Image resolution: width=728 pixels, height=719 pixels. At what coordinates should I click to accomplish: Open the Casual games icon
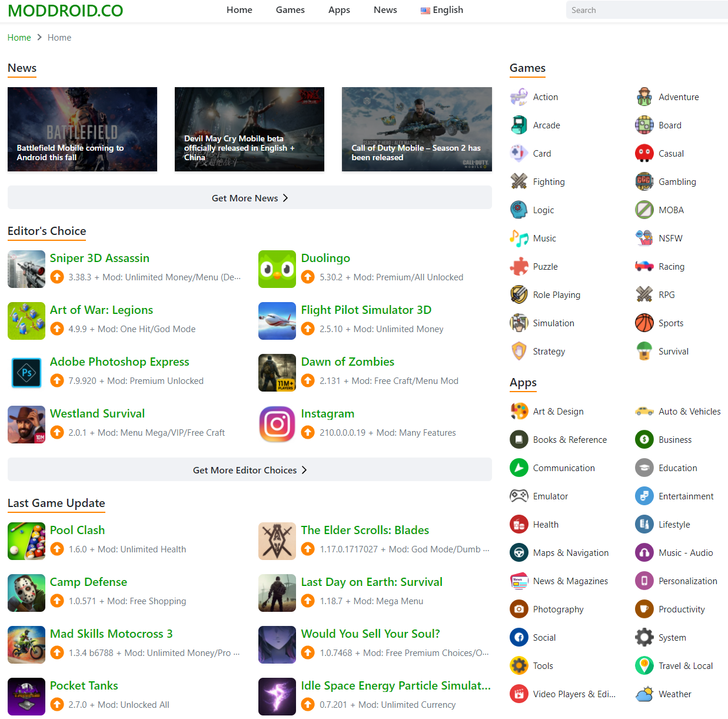tap(644, 153)
